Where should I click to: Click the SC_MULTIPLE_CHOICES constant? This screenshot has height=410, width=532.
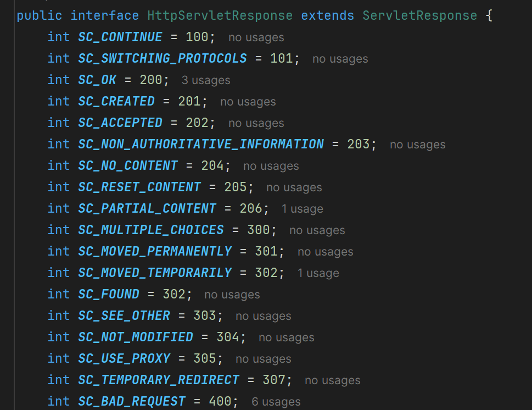151,230
